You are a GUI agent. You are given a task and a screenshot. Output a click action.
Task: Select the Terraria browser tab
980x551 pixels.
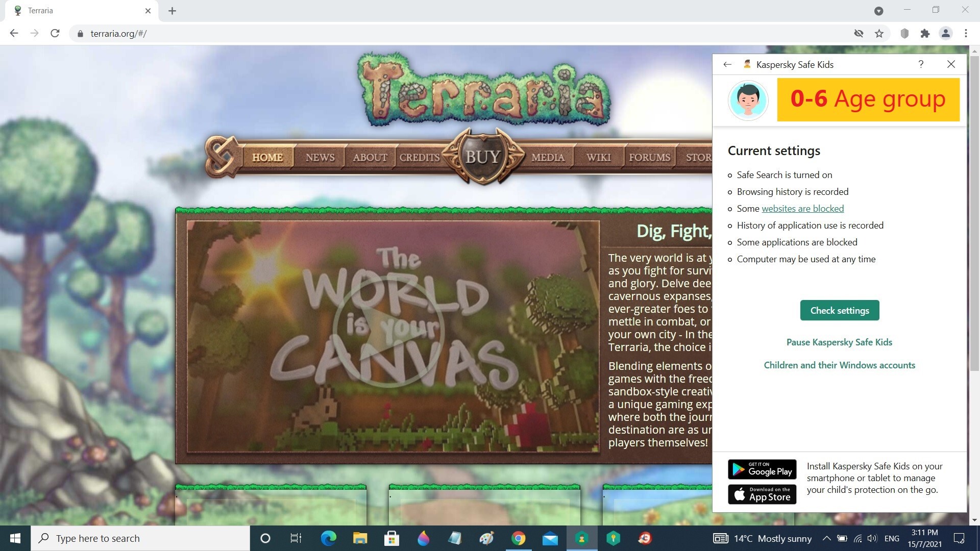(82, 11)
